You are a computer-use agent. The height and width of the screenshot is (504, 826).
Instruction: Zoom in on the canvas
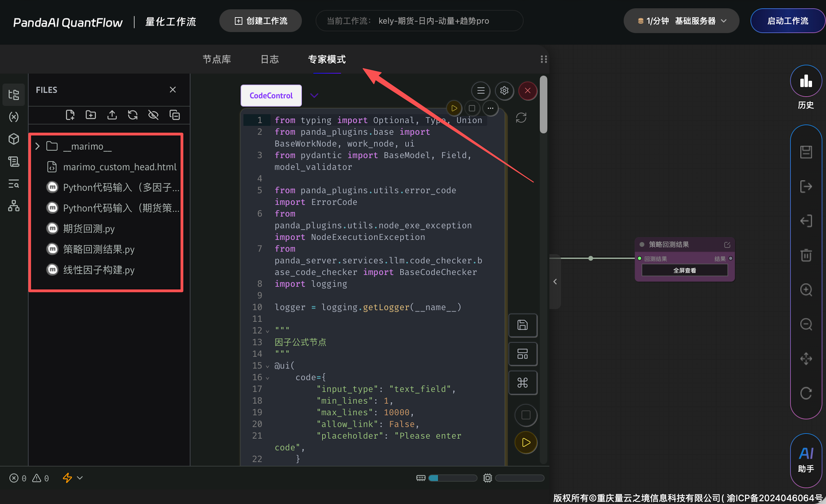[x=806, y=290]
